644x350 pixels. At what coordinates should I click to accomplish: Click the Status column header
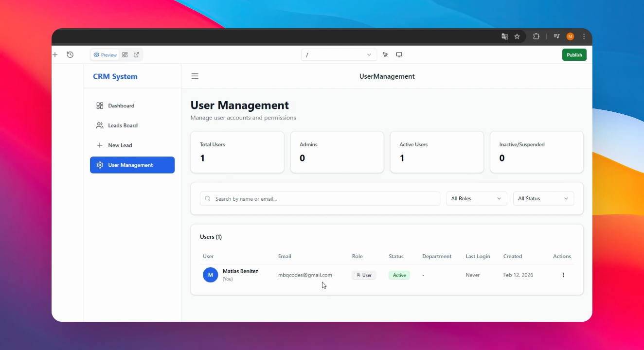click(x=396, y=256)
